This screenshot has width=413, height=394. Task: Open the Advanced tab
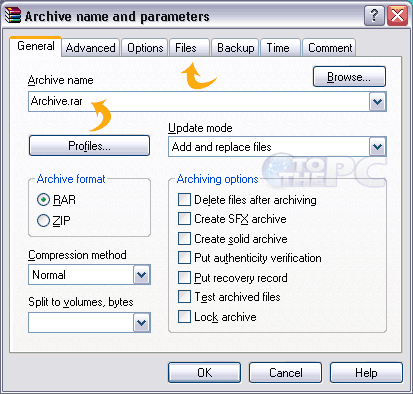91,48
